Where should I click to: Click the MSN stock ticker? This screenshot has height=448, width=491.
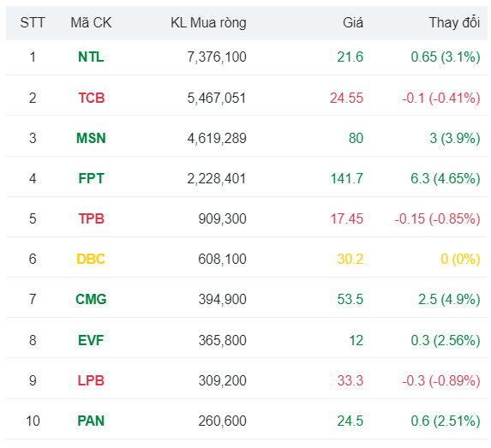pyautogui.click(x=91, y=138)
